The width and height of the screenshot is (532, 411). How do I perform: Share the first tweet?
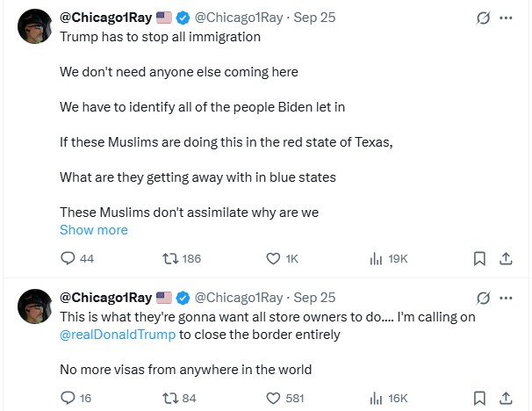pos(506,258)
